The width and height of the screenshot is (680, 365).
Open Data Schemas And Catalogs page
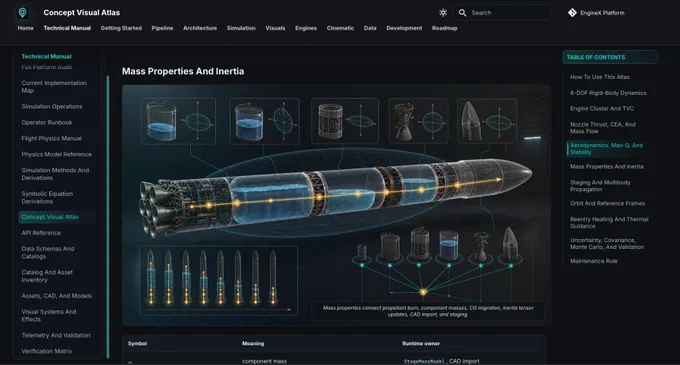coord(48,253)
